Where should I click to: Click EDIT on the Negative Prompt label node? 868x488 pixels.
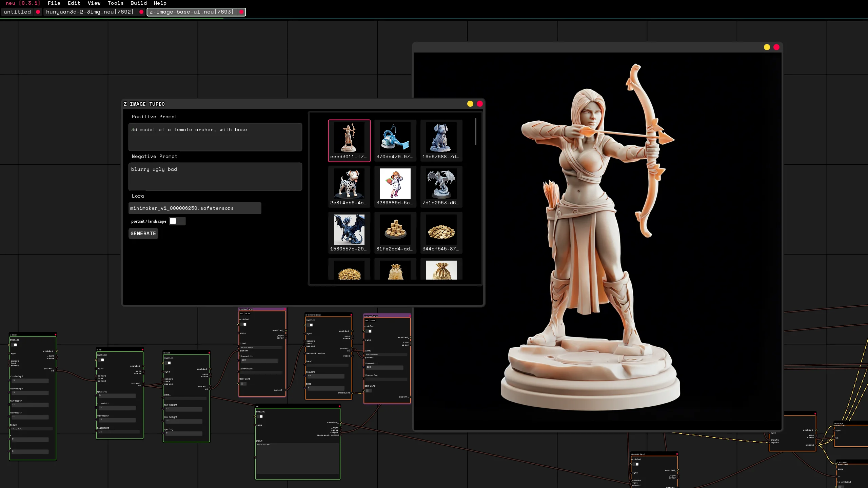[367, 321]
